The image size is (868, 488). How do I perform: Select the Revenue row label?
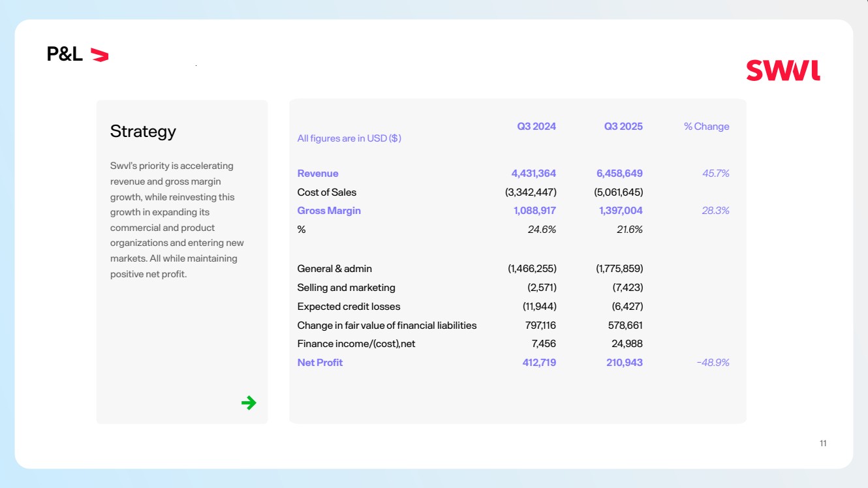(x=318, y=174)
